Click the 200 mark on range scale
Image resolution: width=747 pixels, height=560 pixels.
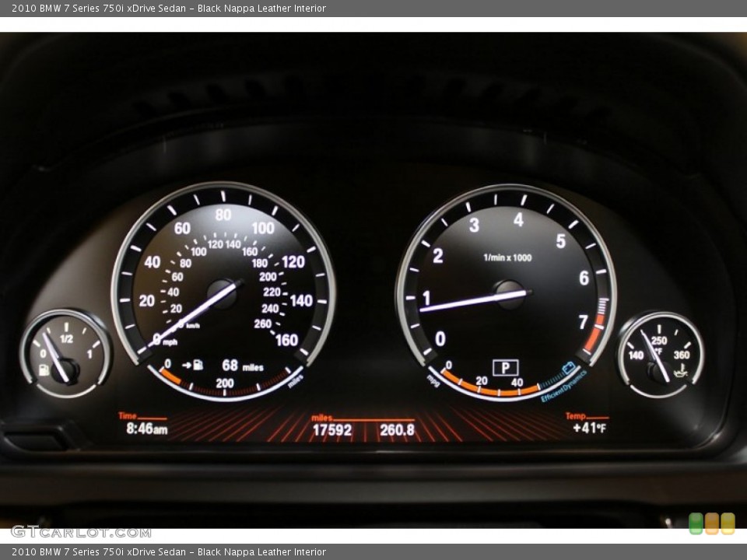(224, 383)
